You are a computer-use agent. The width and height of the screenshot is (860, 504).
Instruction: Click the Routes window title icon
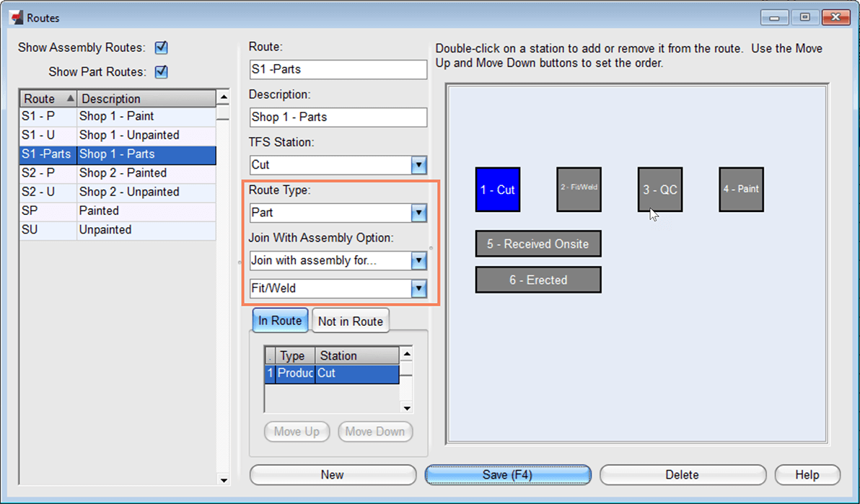coord(15,17)
